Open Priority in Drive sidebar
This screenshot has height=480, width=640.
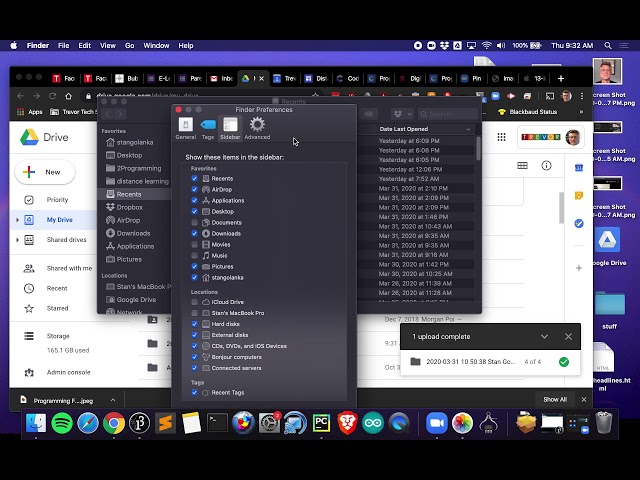57,200
